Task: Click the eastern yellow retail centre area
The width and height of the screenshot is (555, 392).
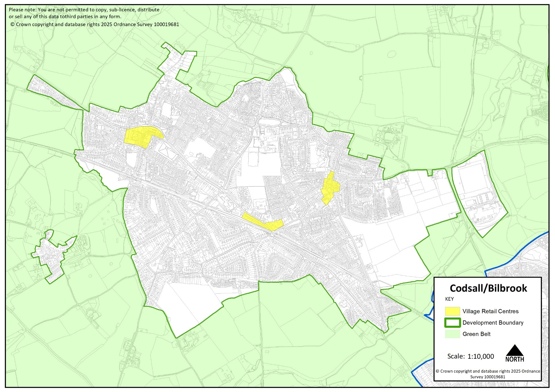Action: 330,188
